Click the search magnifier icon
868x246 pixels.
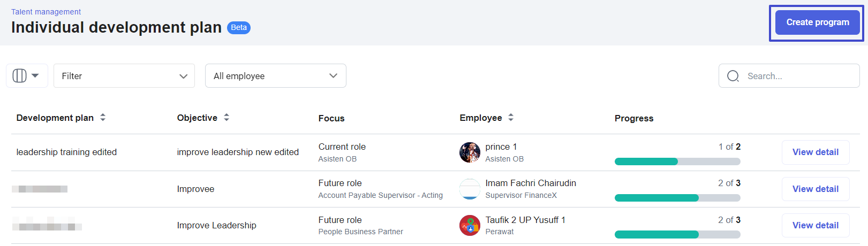coord(733,76)
